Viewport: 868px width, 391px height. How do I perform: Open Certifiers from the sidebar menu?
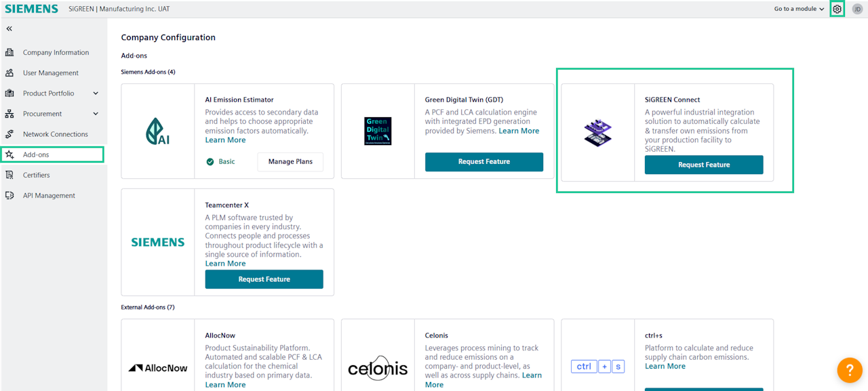[37, 175]
